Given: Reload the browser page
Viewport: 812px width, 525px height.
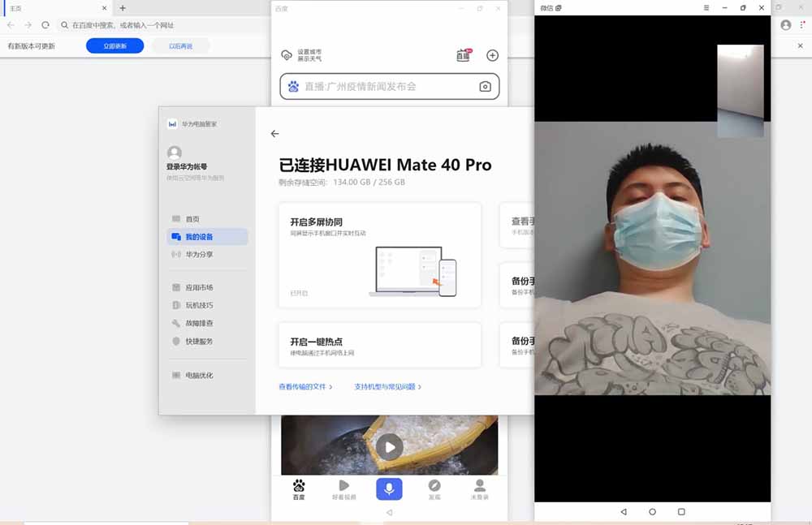Looking at the screenshot, I should [x=45, y=25].
